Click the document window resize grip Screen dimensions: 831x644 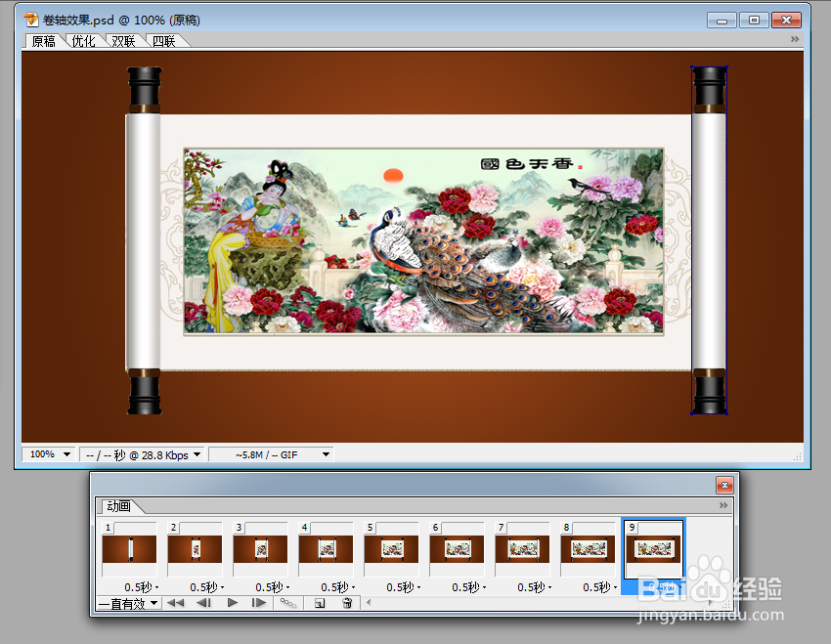[797, 456]
